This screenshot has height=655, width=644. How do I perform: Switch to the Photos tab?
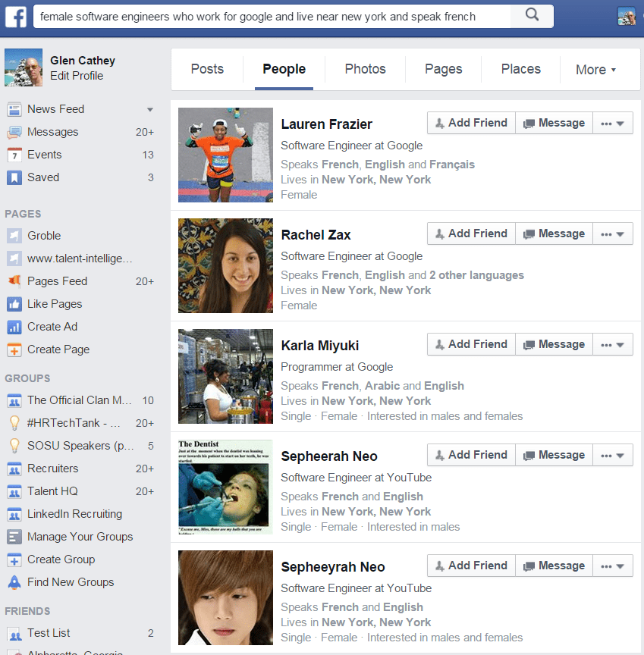pyautogui.click(x=365, y=69)
